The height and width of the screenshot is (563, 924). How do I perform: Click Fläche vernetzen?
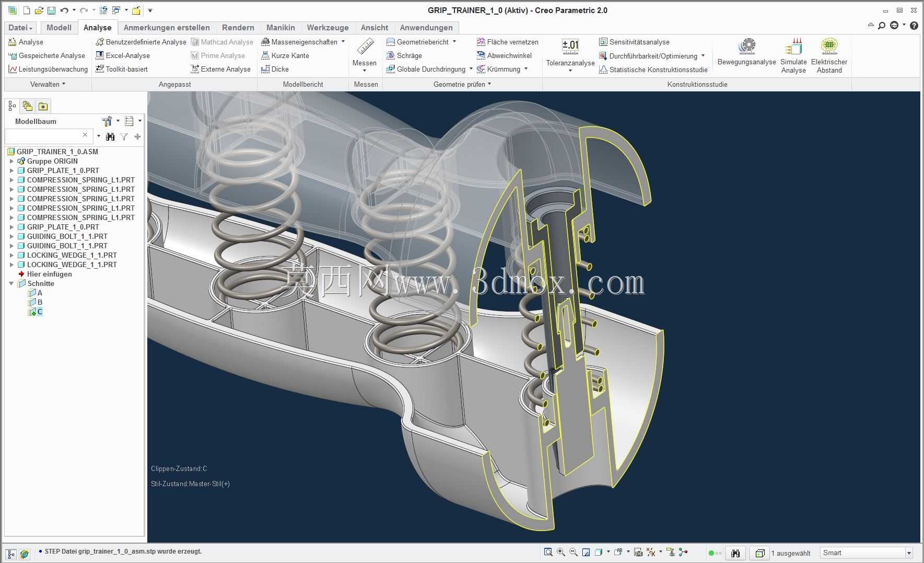507,42
